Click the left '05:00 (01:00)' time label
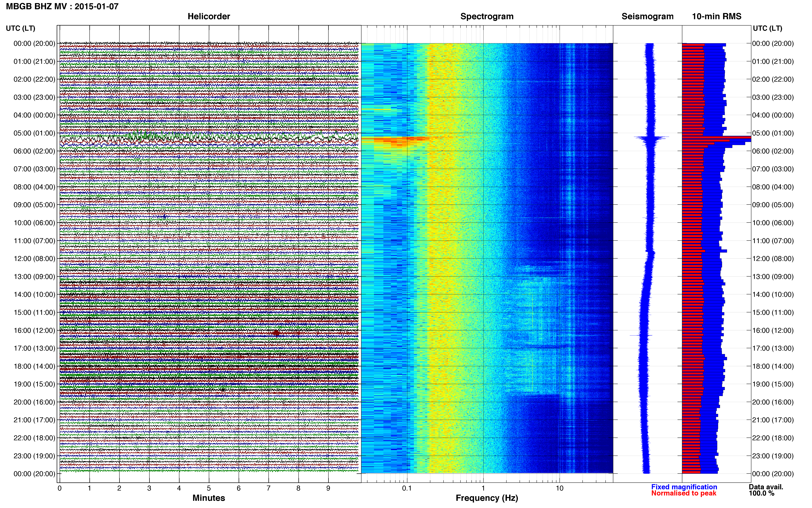The image size is (812, 508). 34,133
